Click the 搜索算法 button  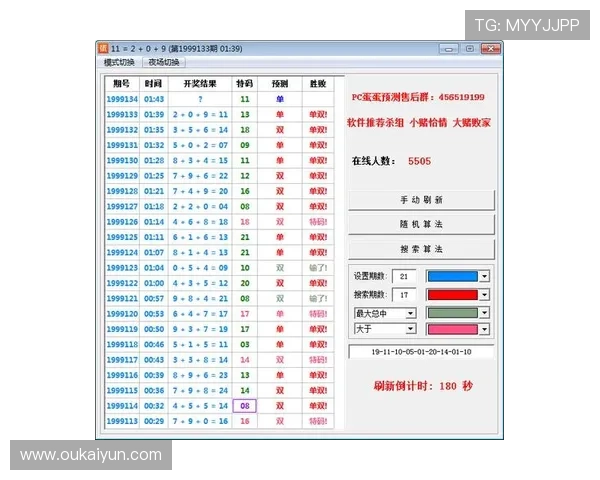(421, 249)
